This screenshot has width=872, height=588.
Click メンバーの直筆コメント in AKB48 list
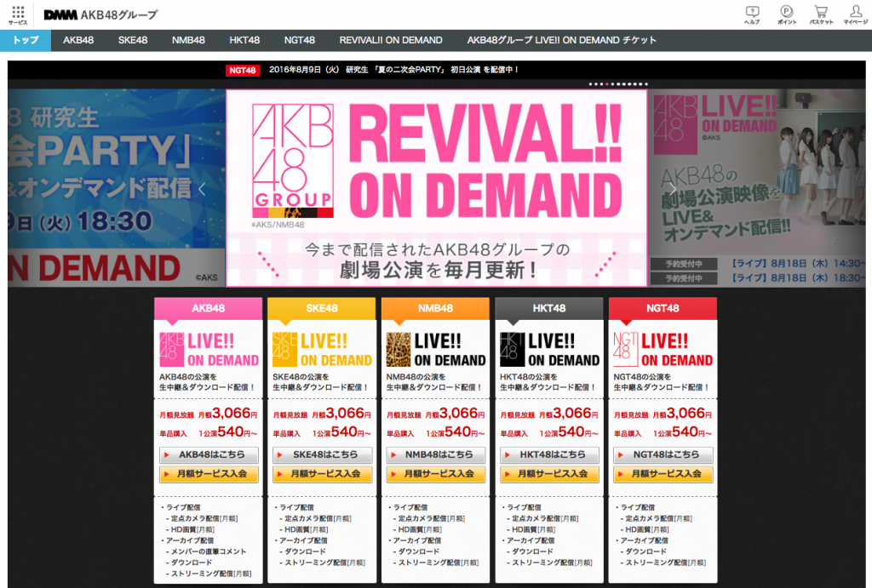coord(209,551)
